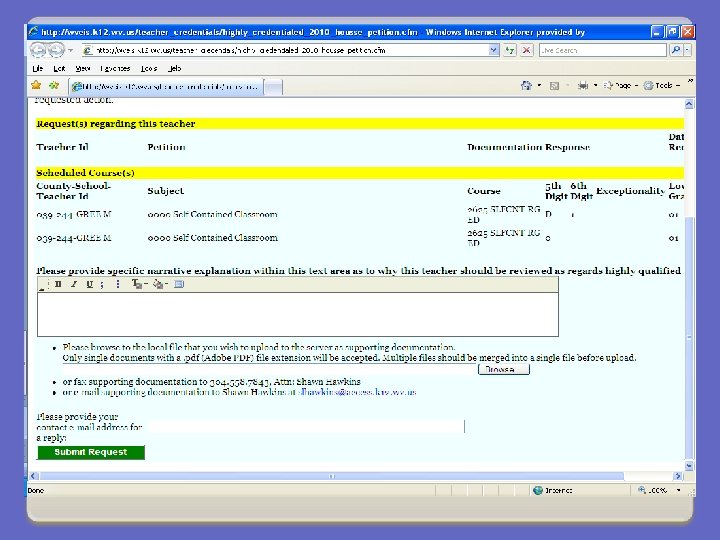Open the Favorites menu

pyautogui.click(x=115, y=68)
